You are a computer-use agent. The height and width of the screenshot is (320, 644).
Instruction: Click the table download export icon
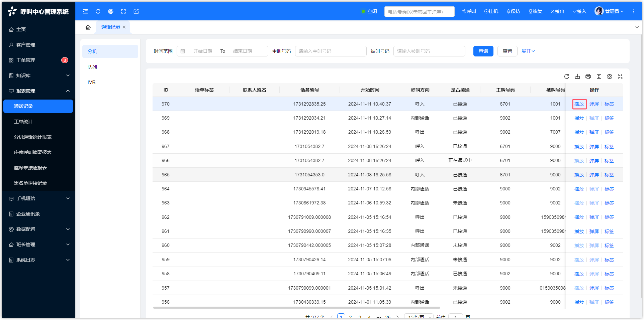tap(577, 76)
